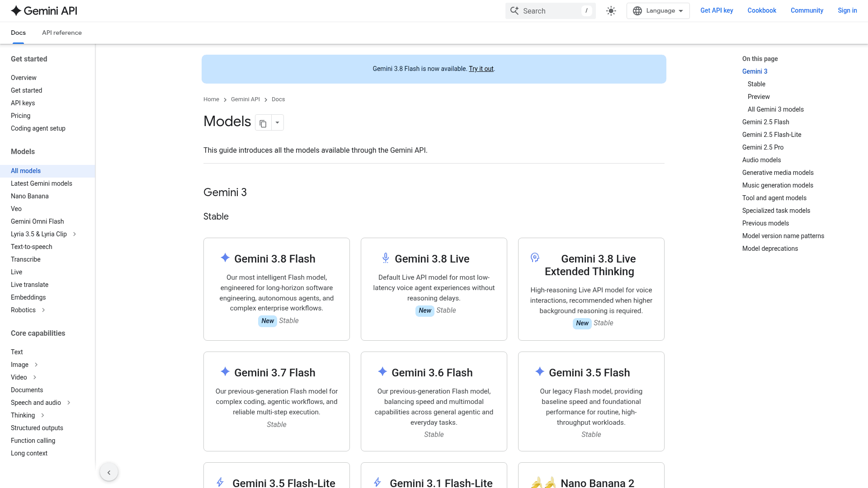Open the Language dropdown arrow
The image size is (868, 488).
point(681,11)
